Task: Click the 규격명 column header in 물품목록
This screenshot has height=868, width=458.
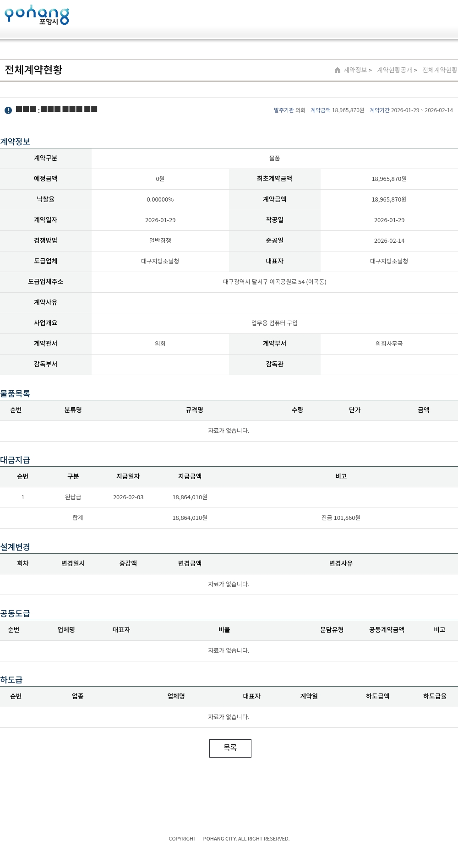Action: pyautogui.click(x=194, y=410)
